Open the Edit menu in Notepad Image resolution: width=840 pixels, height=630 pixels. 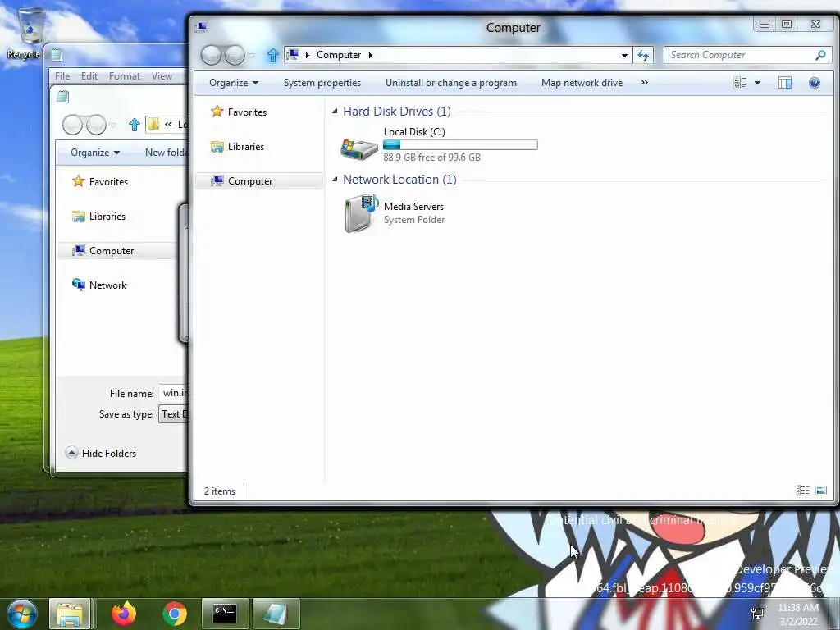pos(89,76)
